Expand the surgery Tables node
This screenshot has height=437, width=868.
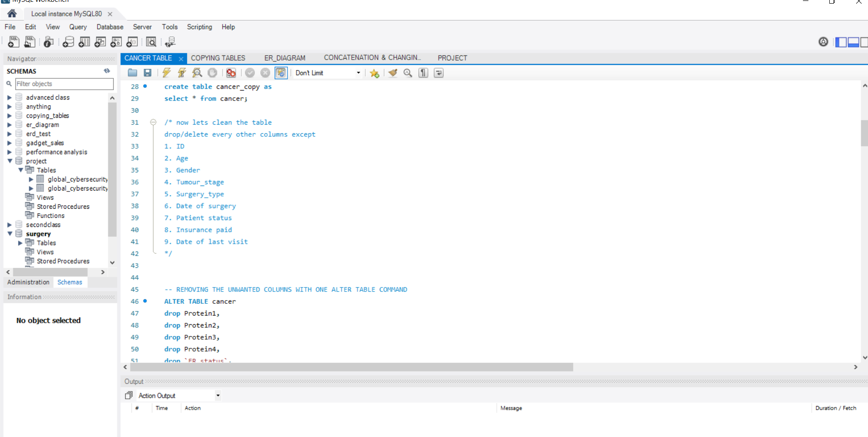click(x=20, y=243)
